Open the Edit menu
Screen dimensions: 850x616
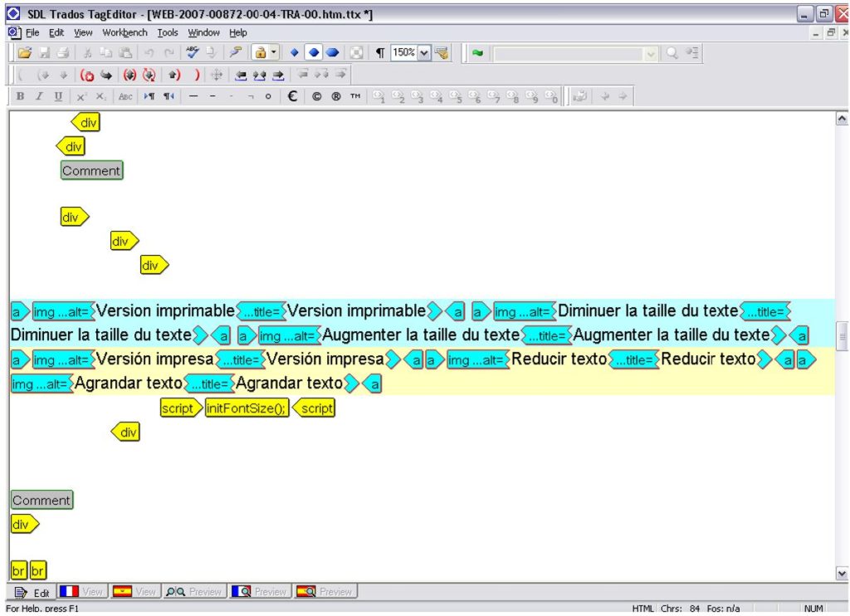(x=56, y=32)
